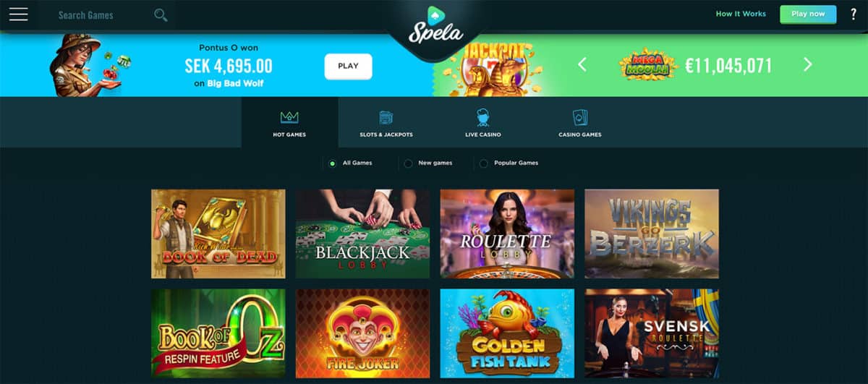
Task: Select the Popular Games radio button
Action: tap(483, 163)
